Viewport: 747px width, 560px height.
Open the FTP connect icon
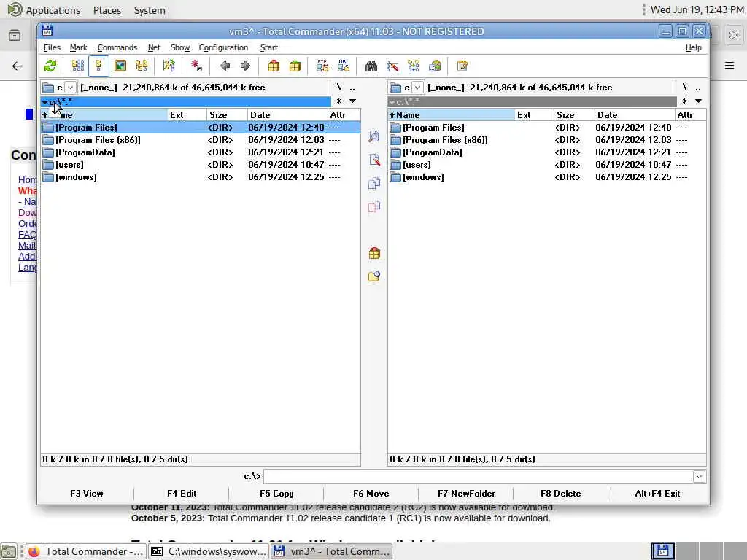(322, 66)
